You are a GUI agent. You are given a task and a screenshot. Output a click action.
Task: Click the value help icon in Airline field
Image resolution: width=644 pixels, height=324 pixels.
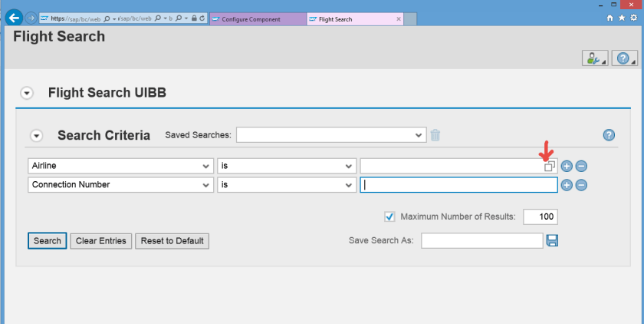pos(549,167)
